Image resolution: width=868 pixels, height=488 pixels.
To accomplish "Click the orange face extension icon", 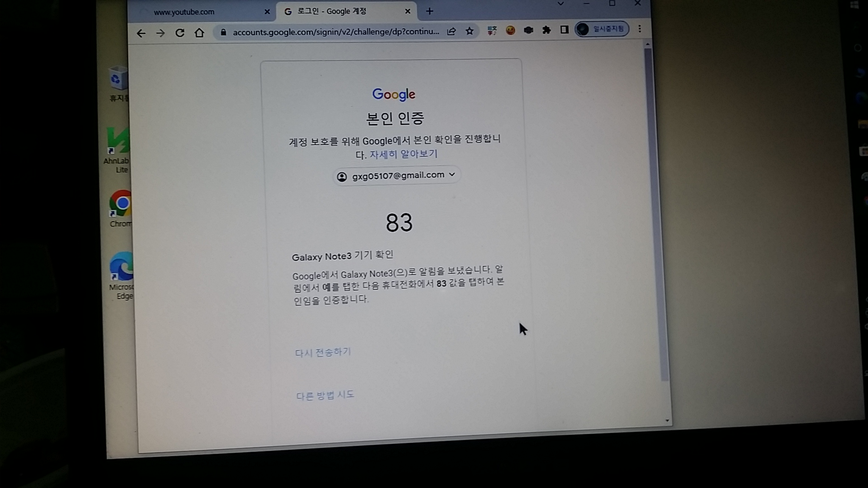I will pos(510,30).
